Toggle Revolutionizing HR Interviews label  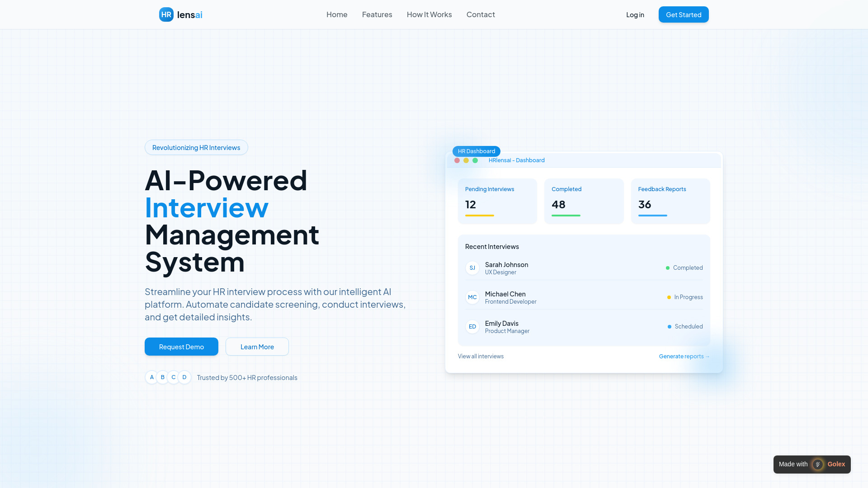(x=196, y=147)
